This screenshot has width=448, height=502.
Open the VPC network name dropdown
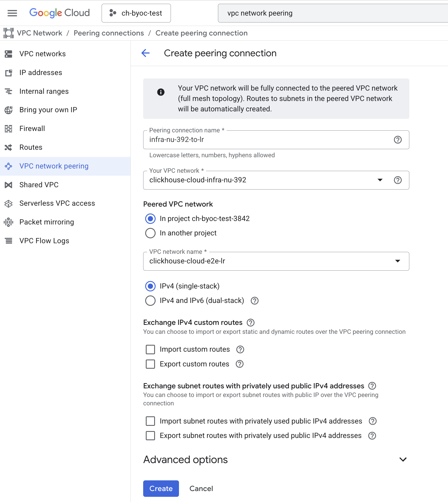(397, 261)
